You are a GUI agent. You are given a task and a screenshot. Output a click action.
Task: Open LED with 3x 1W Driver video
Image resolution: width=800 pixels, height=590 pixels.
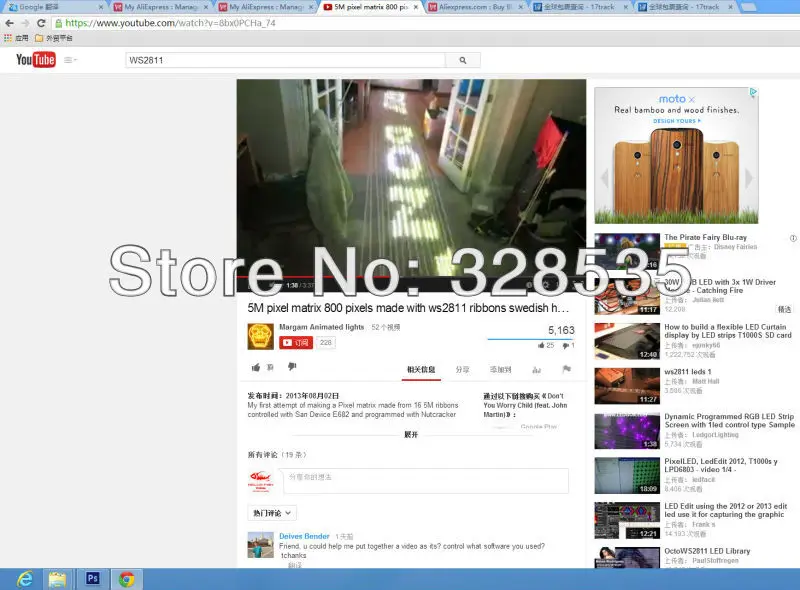tap(720, 286)
